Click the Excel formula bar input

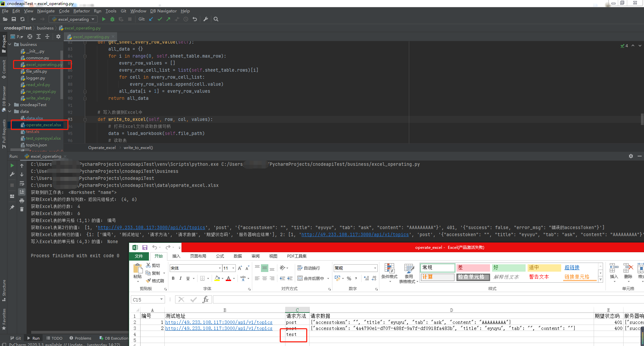428,299
